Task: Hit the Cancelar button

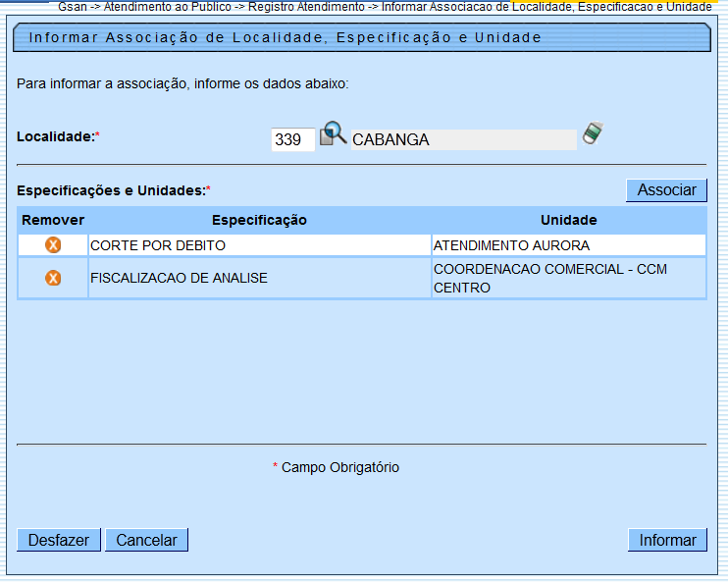Action: (x=146, y=540)
